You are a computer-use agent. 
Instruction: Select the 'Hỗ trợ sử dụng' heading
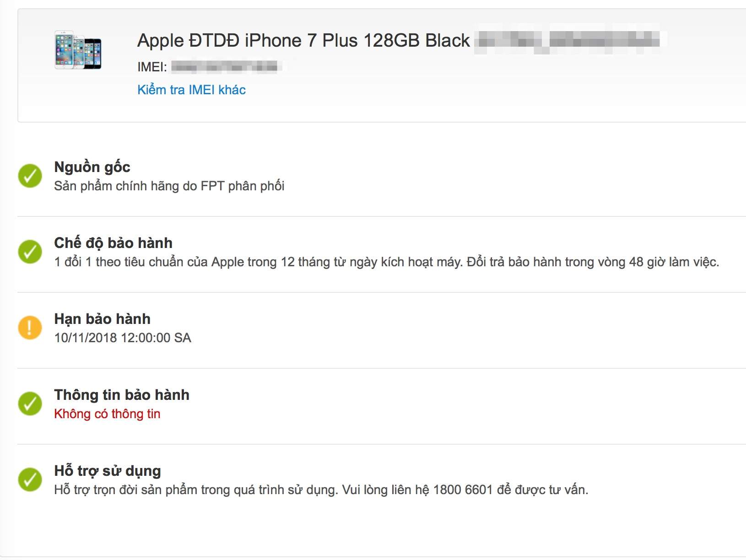tap(108, 471)
